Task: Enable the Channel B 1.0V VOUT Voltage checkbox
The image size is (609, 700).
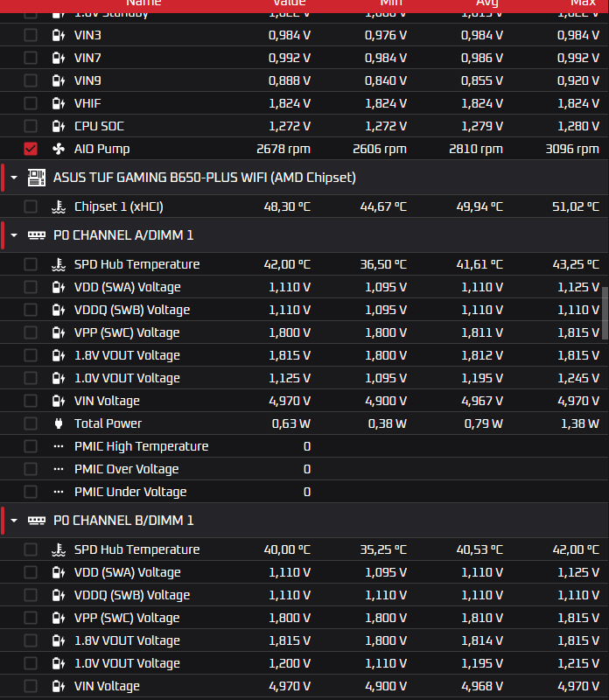Action: coord(31,663)
